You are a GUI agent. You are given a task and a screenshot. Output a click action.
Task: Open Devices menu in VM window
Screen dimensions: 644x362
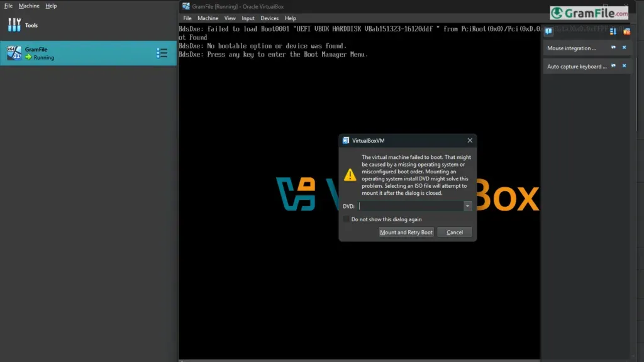[x=269, y=18]
